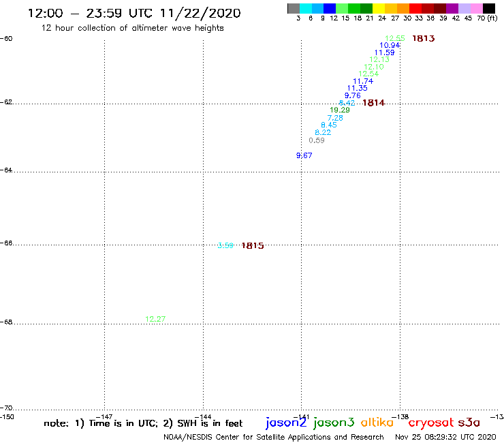Select the altika satellite legend label

click(x=377, y=423)
